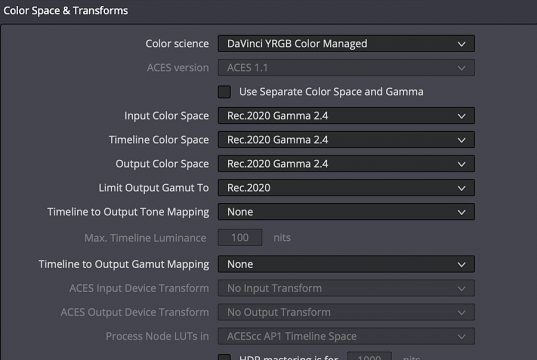Viewport: 537px width, 360px height.
Task: Click the Limit Output Gamut To label
Action: click(154, 188)
